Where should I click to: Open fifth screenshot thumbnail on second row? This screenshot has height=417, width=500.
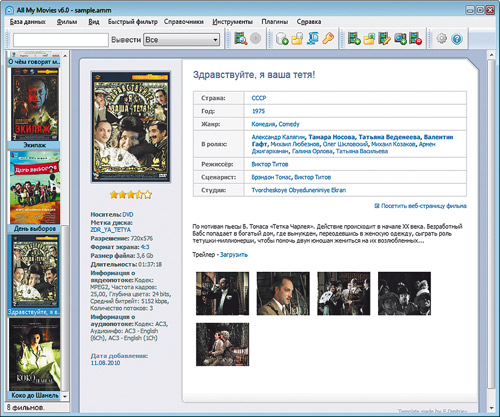click(x=222, y=344)
